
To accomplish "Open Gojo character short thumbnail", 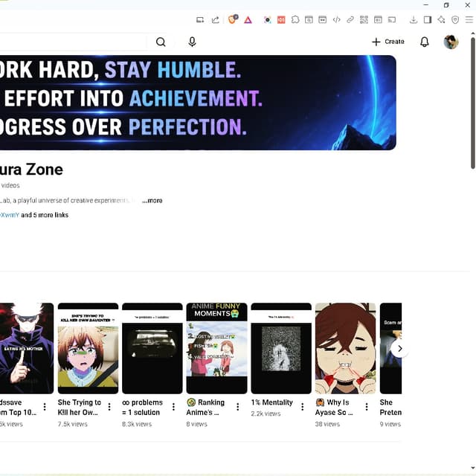I will [27, 348].
